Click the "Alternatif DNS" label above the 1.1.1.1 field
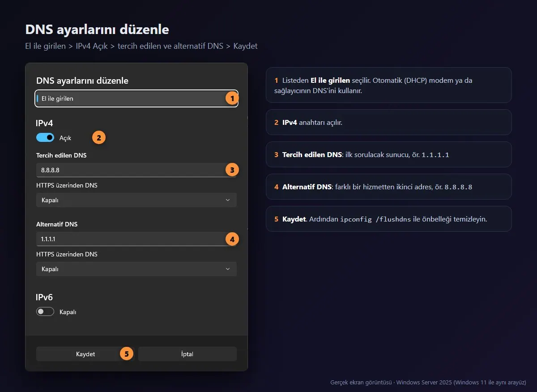537x392 pixels. 57,224
